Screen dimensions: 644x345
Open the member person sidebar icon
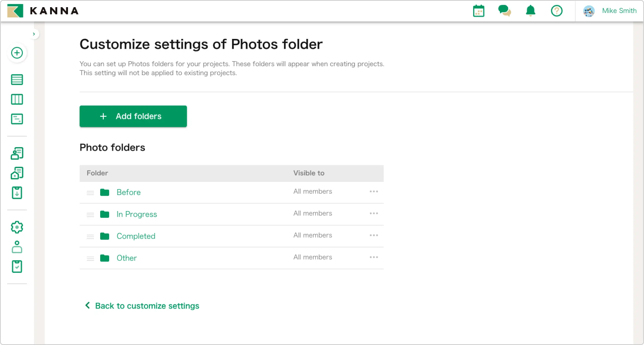[17, 247]
